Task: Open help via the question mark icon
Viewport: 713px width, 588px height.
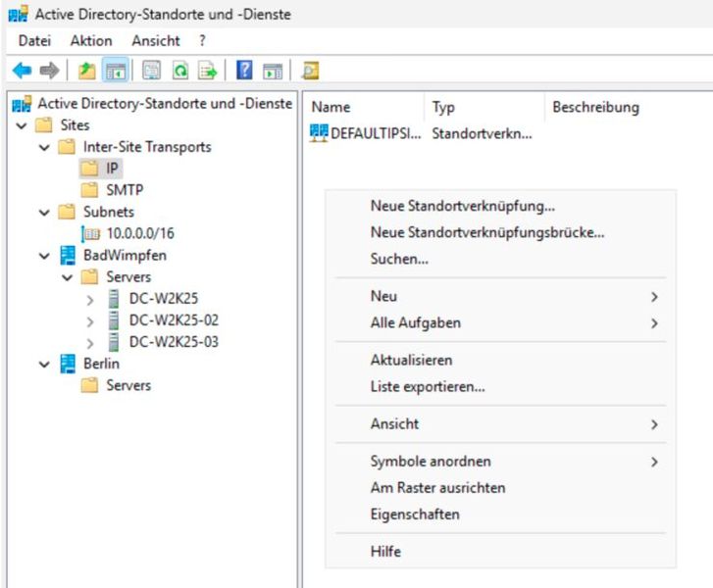Action: (244, 71)
